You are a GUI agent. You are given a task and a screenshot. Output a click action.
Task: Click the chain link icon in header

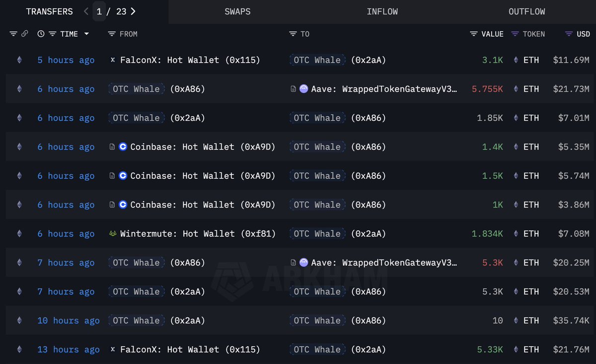25,34
